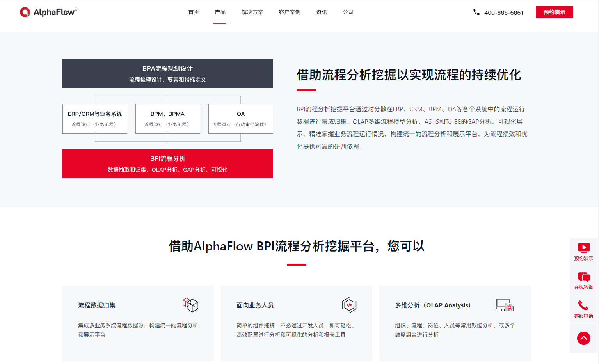
Task: Click the BPA流程规划设计 dark diagram block
Action: click(x=168, y=74)
